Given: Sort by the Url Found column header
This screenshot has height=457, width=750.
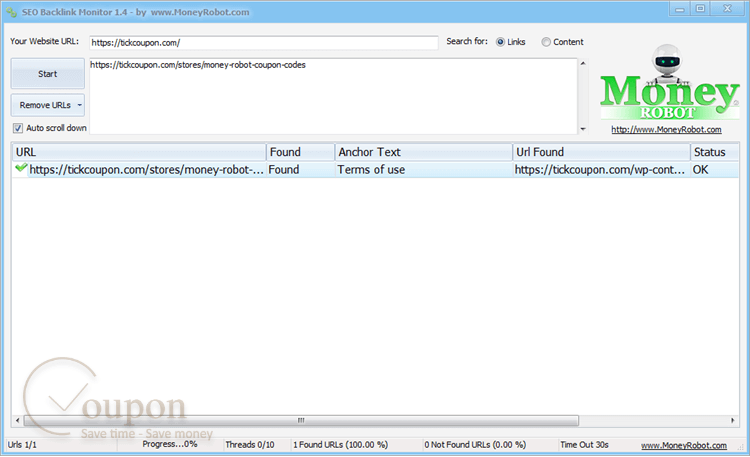Looking at the screenshot, I should [601, 152].
